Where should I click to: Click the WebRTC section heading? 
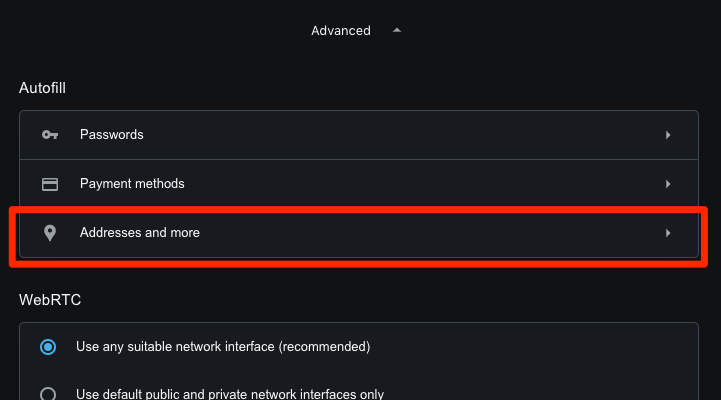click(x=46, y=299)
